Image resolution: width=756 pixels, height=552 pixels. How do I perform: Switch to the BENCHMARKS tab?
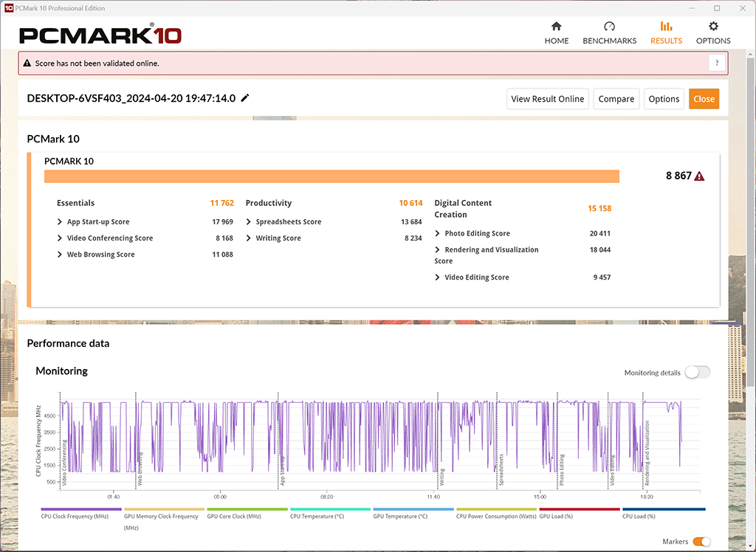[609, 41]
